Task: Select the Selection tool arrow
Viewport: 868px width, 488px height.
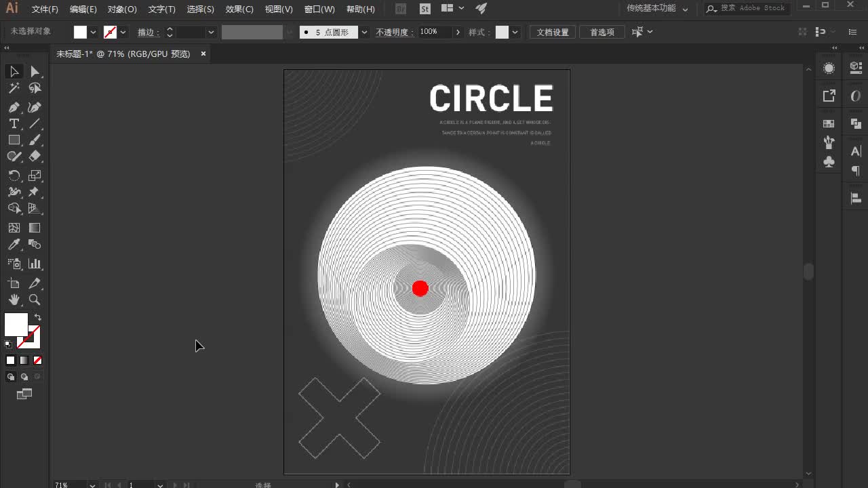Action: [x=14, y=71]
